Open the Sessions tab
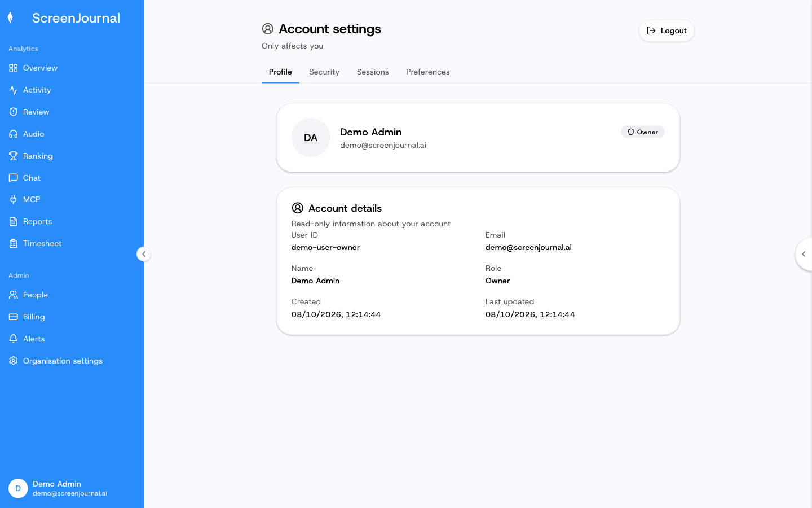 pos(373,72)
